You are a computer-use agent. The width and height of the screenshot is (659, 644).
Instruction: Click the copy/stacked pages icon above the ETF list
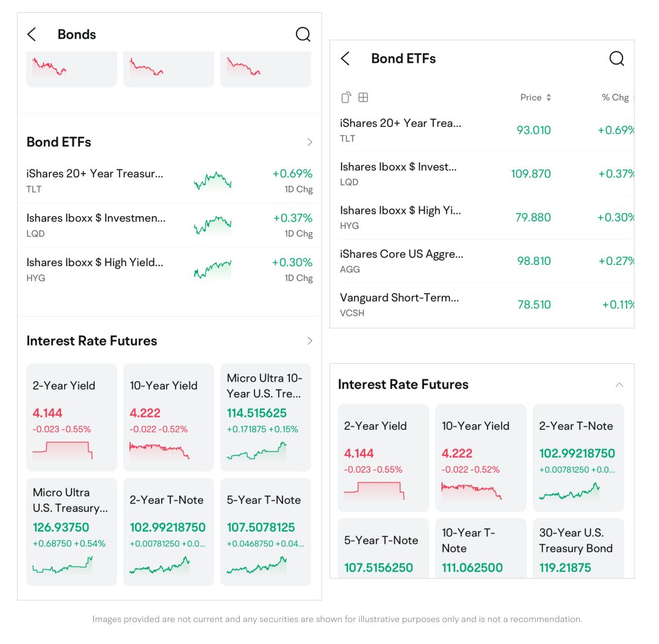(346, 98)
